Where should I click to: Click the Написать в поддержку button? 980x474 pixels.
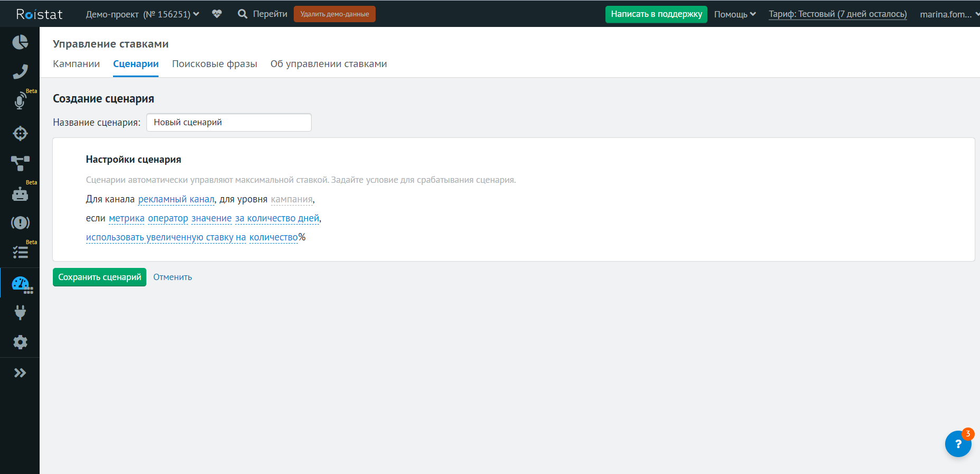pos(656,14)
